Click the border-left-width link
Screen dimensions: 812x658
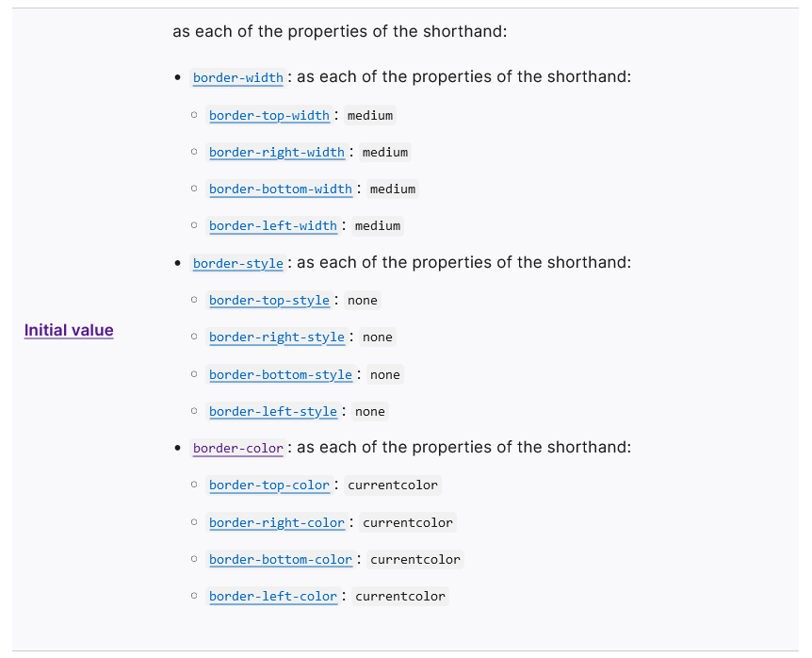coord(273,226)
